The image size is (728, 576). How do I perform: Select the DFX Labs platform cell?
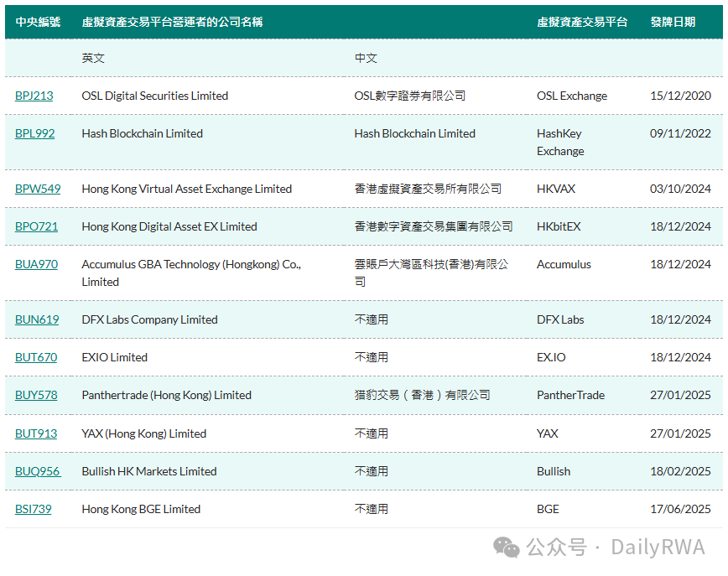[560, 319]
